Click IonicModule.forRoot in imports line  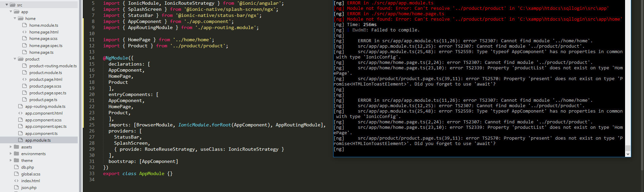point(204,125)
